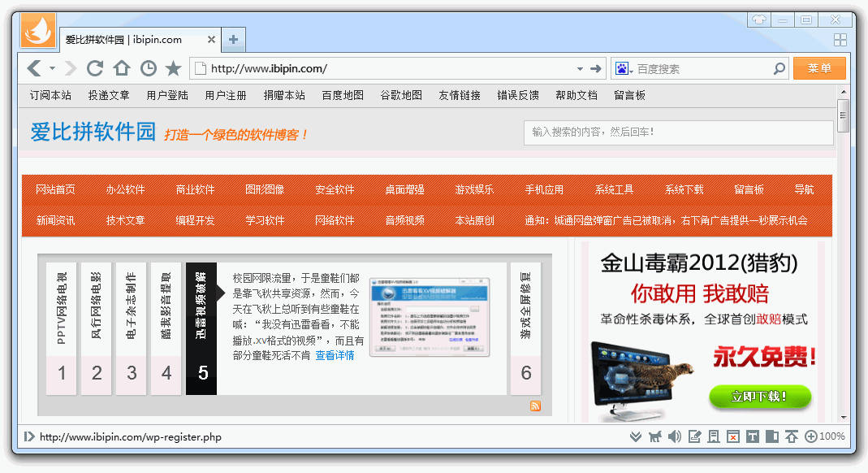Click the go arrow in address bar
The image size is (868, 473).
click(x=596, y=69)
